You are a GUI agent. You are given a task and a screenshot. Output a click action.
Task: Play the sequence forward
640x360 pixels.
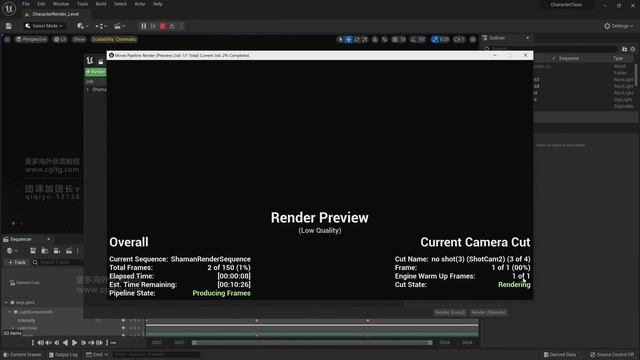(x=75, y=343)
